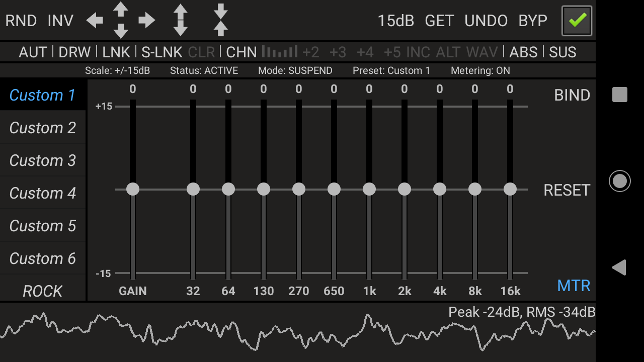This screenshot has width=644, height=362.
Task: Tap the 1k slider knob
Action: [369, 189]
